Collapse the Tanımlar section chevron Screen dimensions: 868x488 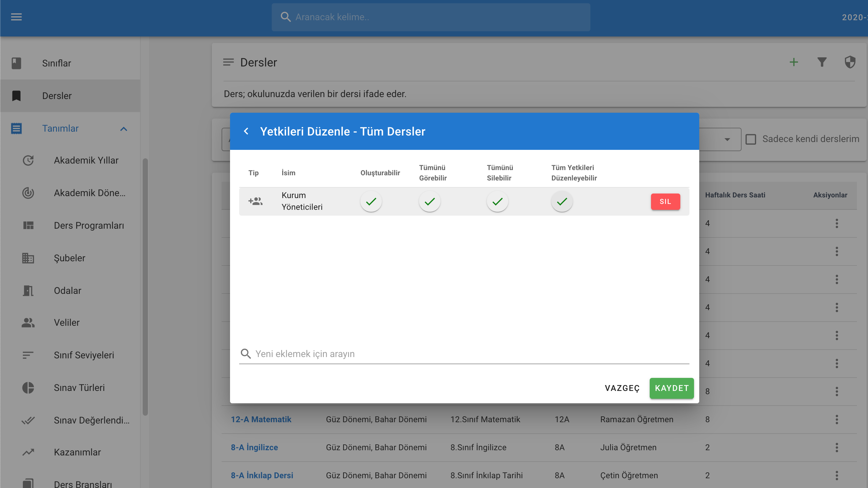(x=124, y=129)
